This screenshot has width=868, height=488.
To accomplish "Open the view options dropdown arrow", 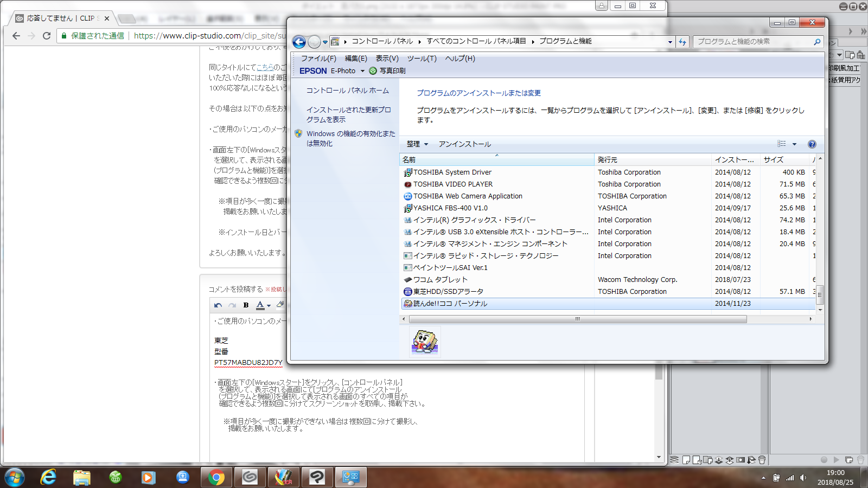I will 794,144.
